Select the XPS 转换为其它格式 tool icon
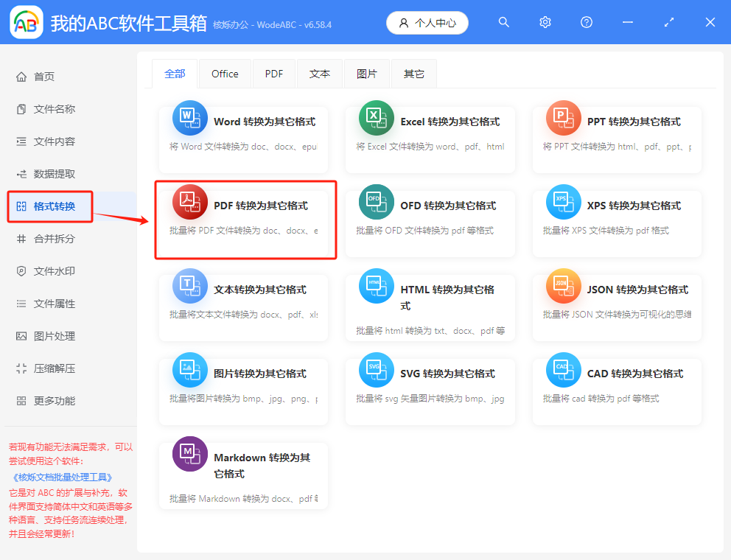The height and width of the screenshot is (560, 731). [x=563, y=201]
